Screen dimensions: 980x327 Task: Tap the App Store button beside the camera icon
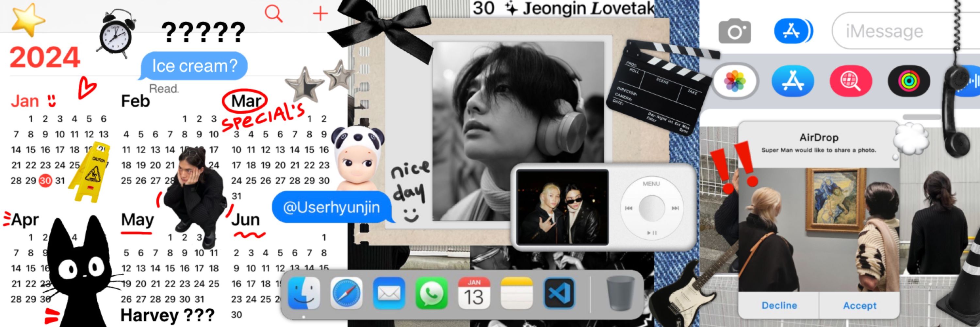point(793,31)
